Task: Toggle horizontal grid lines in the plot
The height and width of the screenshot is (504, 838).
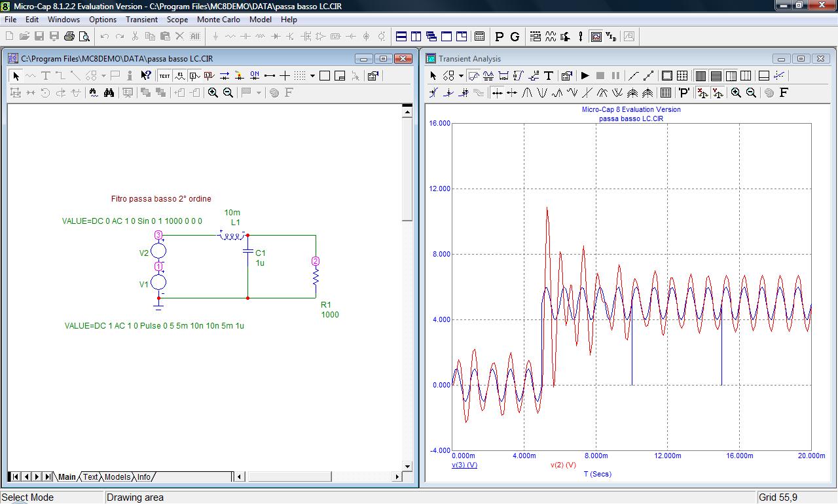Action: tap(716, 76)
